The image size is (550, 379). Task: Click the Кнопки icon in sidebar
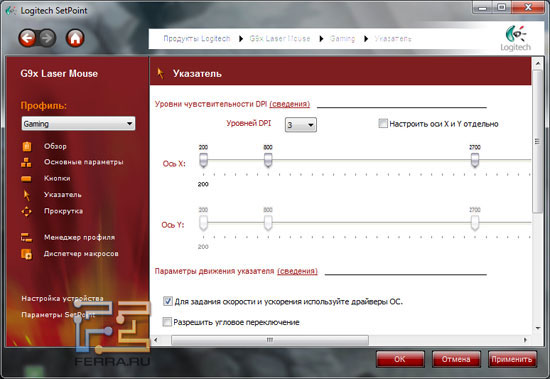tap(26, 179)
